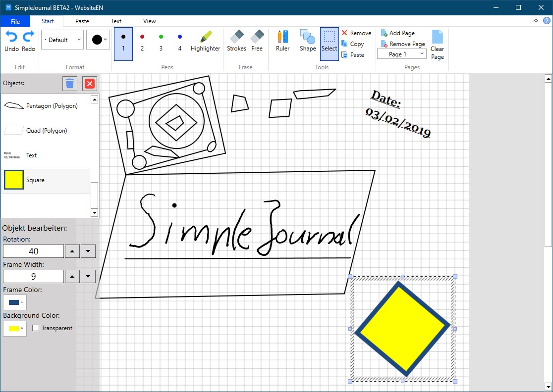The height and width of the screenshot is (392, 553).
Task: Open the Background Color dropdown
Action: tap(15, 328)
